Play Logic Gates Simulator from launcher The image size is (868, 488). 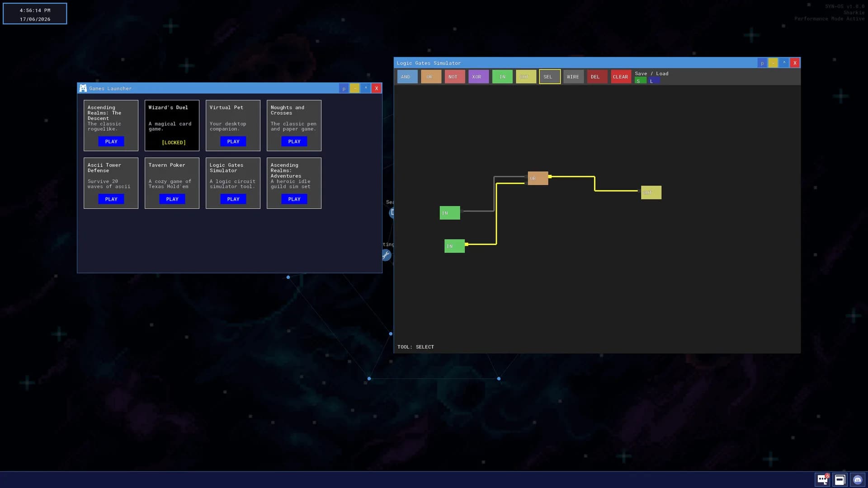tap(233, 199)
